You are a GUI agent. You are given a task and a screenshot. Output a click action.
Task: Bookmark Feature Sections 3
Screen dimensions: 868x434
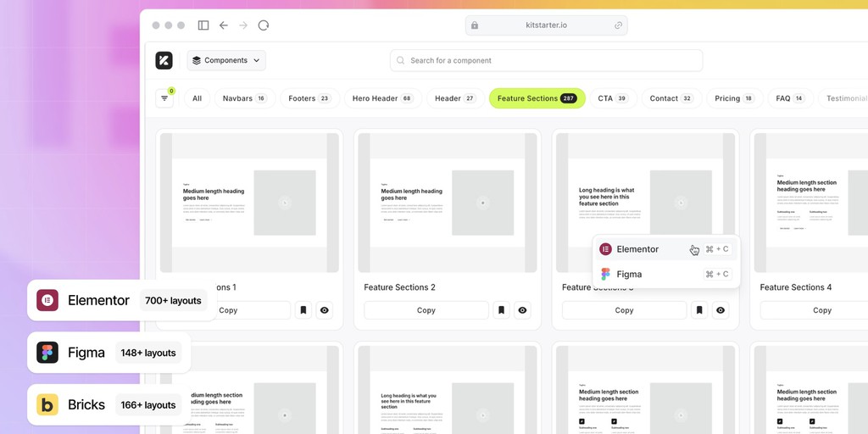pos(699,310)
